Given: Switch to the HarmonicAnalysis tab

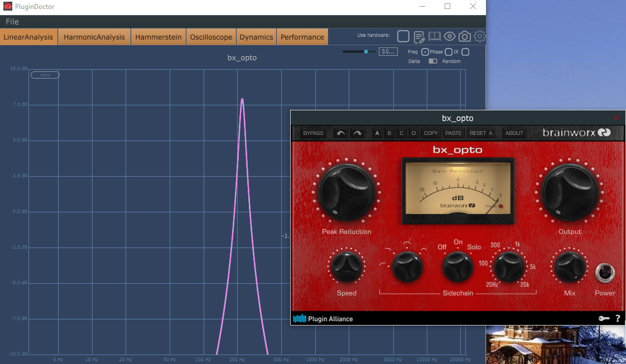Looking at the screenshot, I should click(94, 37).
